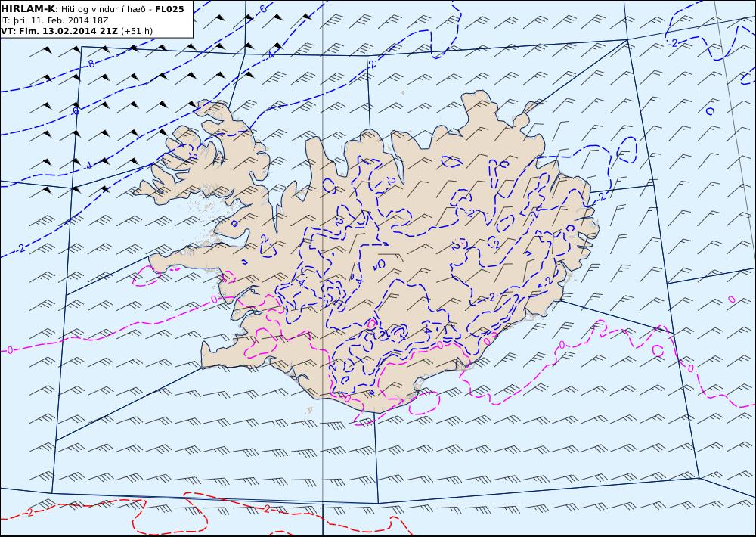Click the FL025 flight level label
Screen dimensions: 756x537
coord(169,9)
